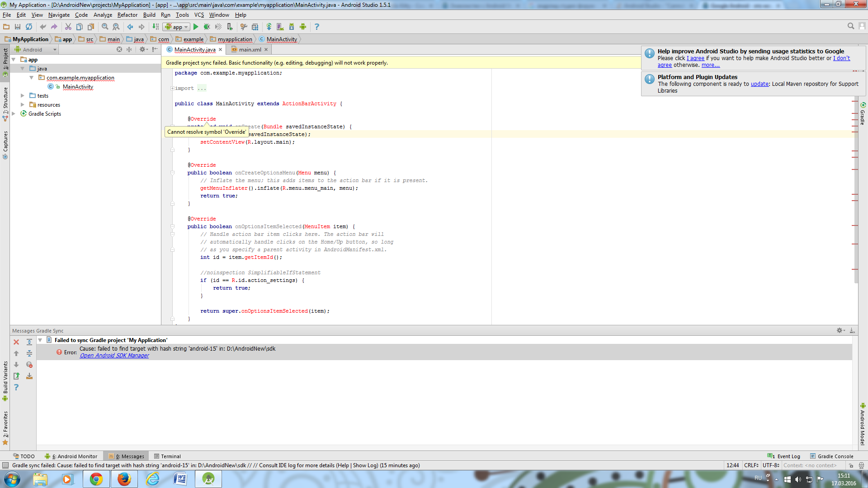868x488 pixels.
Task: Open Chrome from the Windows taskbar
Action: click(96, 479)
